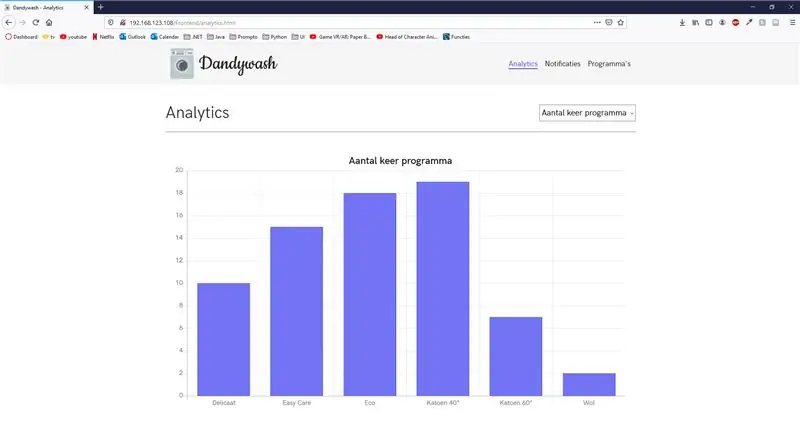
Task: Open the page actions three-dot menu
Action: point(597,22)
